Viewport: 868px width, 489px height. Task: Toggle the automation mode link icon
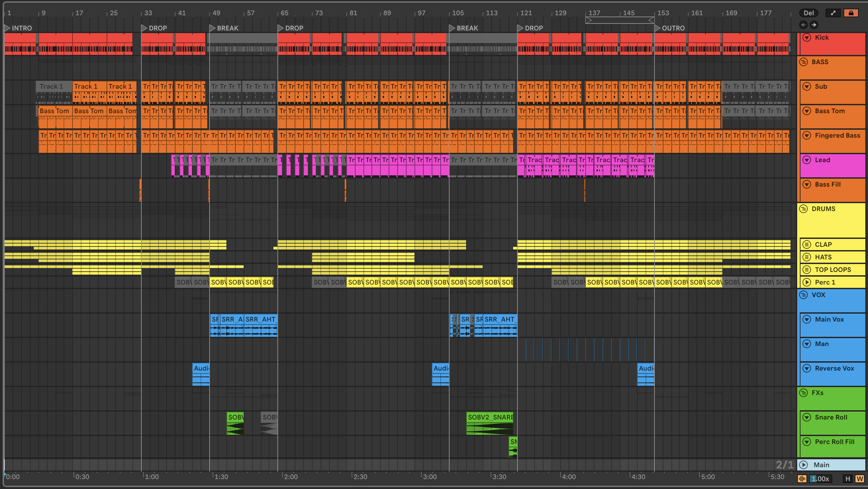tap(833, 13)
